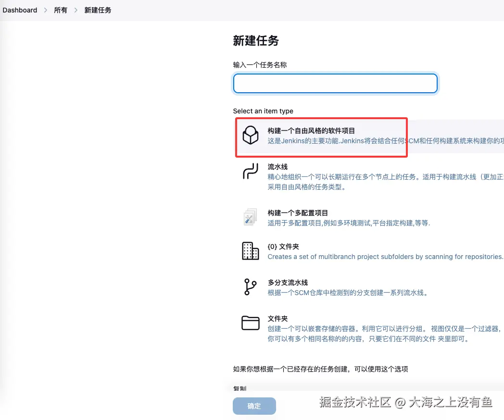Click the 文件夹 folder icon
Screen dimensions: 504x420
pyautogui.click(x=251, y=323)
